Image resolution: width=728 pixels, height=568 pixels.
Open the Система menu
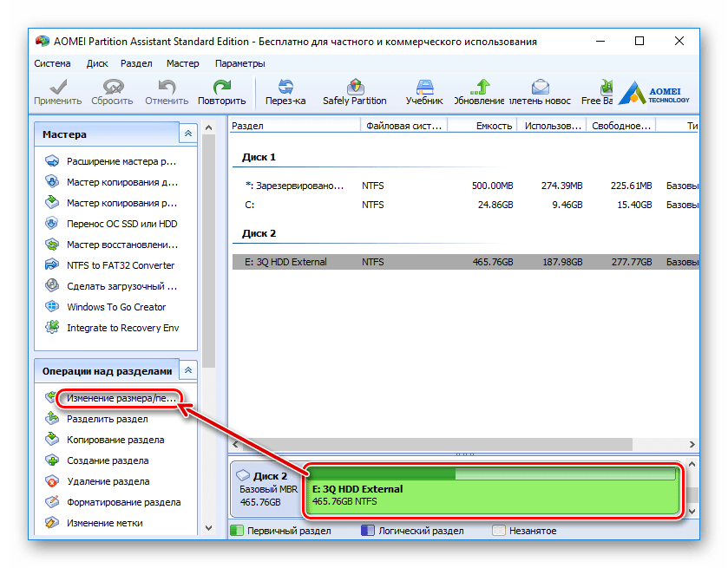(52, 63)
